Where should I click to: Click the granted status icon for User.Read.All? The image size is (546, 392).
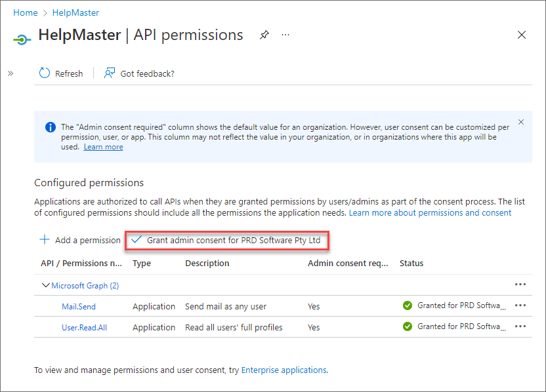coord(408,326)
